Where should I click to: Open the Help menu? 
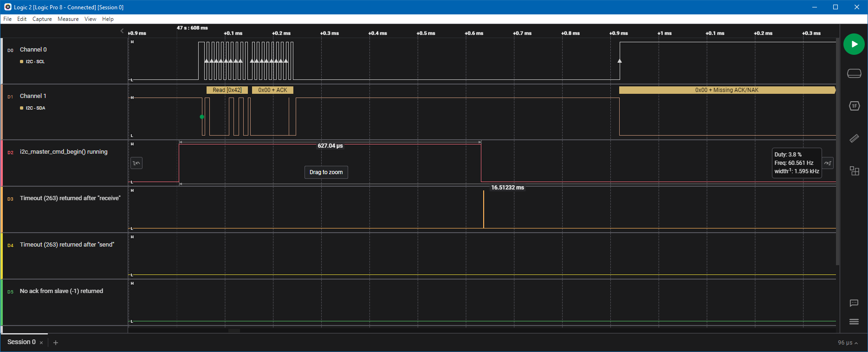pos(108,19)
